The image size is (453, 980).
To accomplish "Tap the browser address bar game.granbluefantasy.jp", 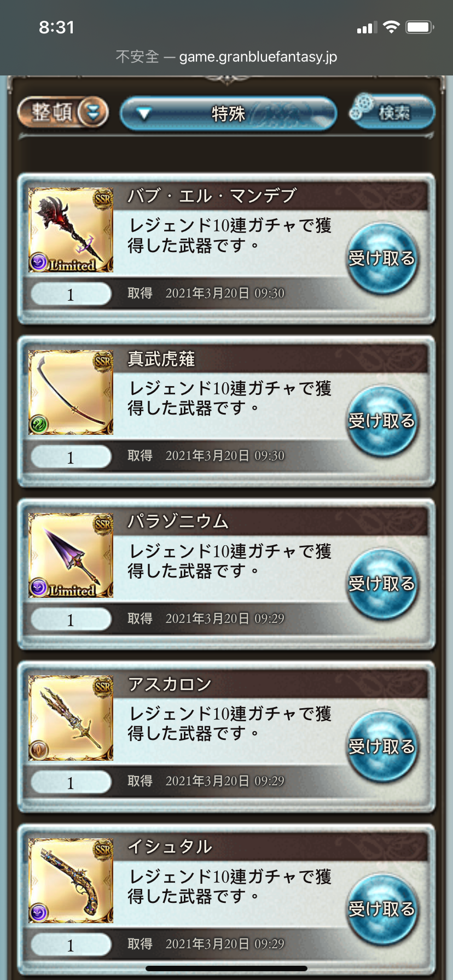I will tap(226, 56).
